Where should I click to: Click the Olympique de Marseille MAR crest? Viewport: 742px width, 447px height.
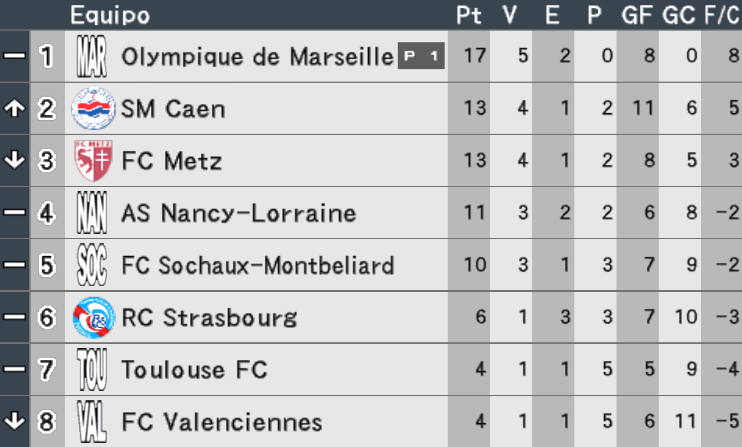click(x=92, y=56)
